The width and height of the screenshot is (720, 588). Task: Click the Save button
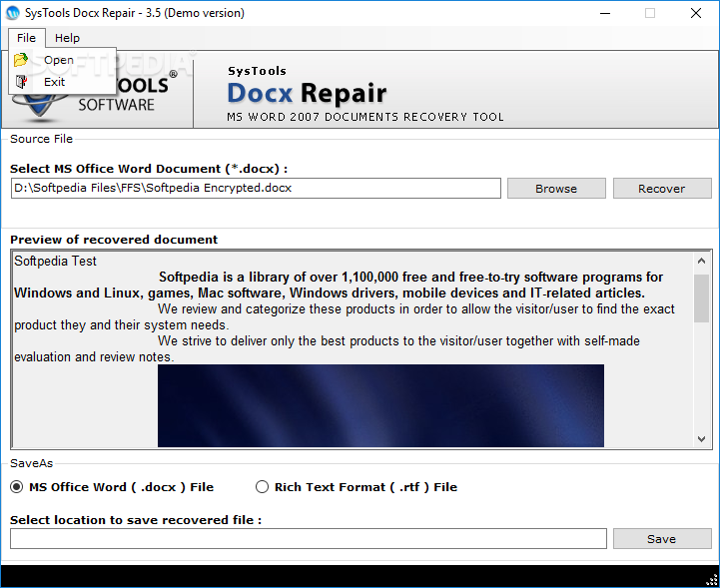tap(662, 538)
